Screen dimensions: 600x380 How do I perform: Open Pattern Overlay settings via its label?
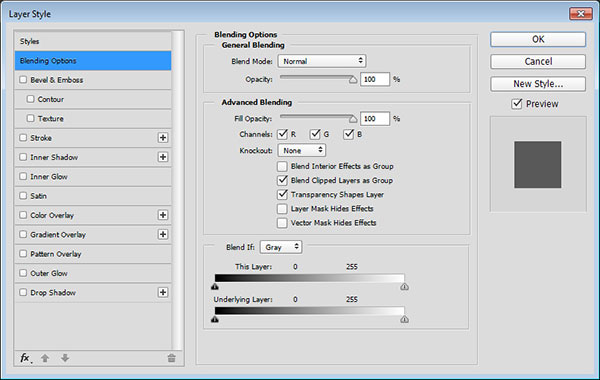pos(56,254)
